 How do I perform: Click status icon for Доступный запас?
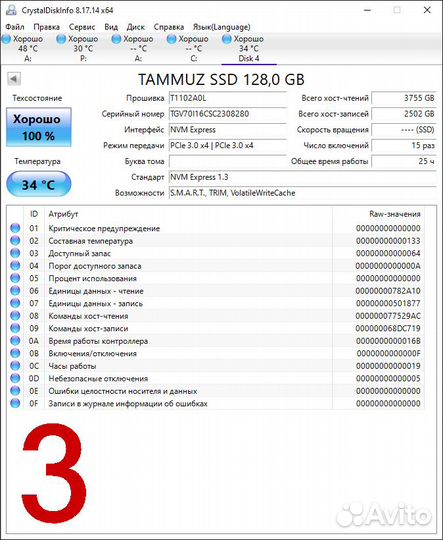click(15, 253)
